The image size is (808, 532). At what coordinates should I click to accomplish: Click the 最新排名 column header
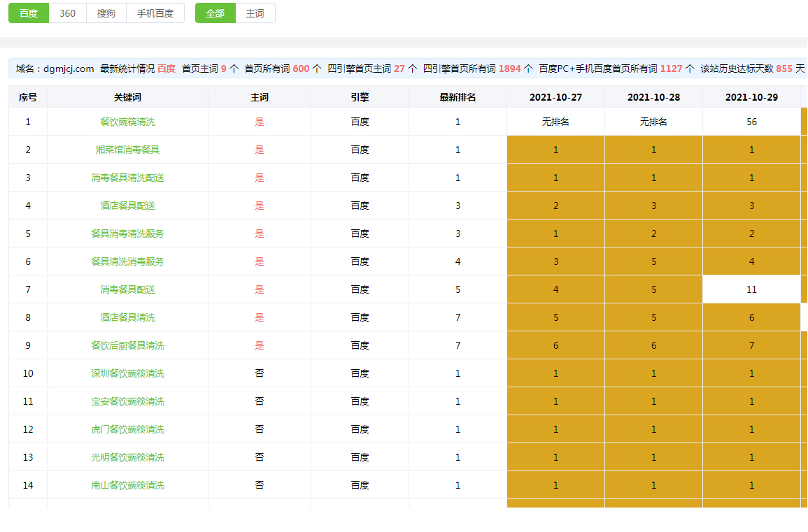[458, 97]
